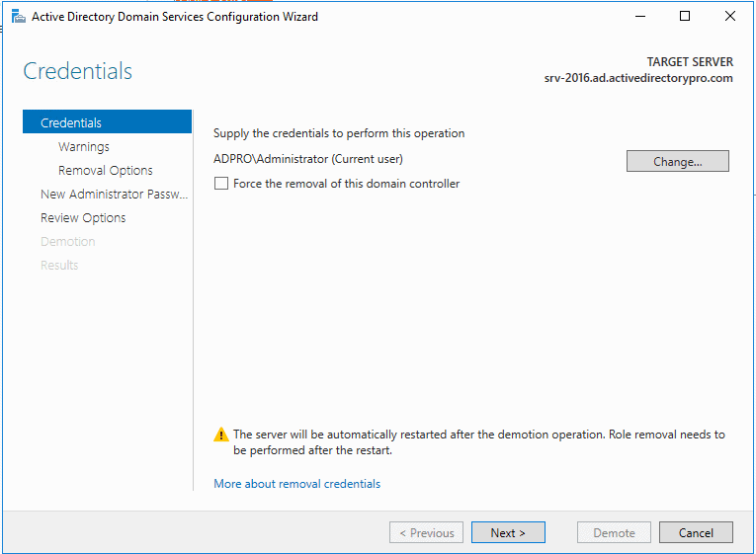756x554 pixels.
Task: Close the wizard with the X button
Action: pyautogui.click(x=730, y=17)
